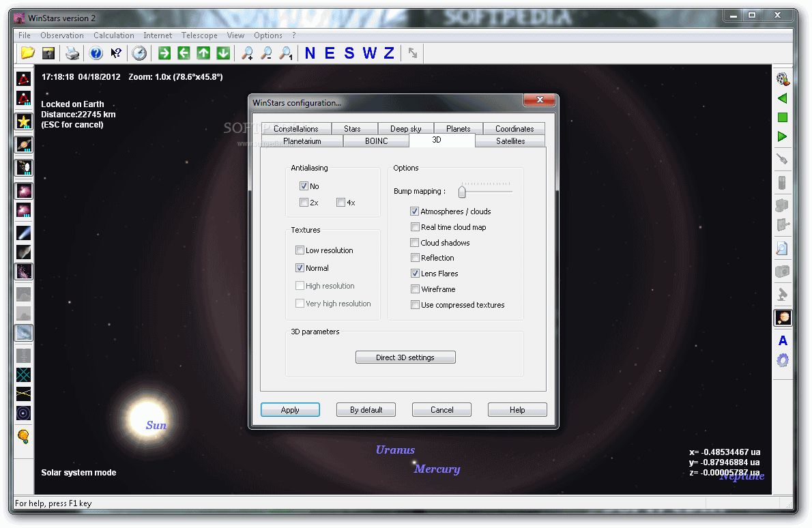Click the yellow light bulb sidebar icon
Screen dimensions: 812x528
point(23,437)
